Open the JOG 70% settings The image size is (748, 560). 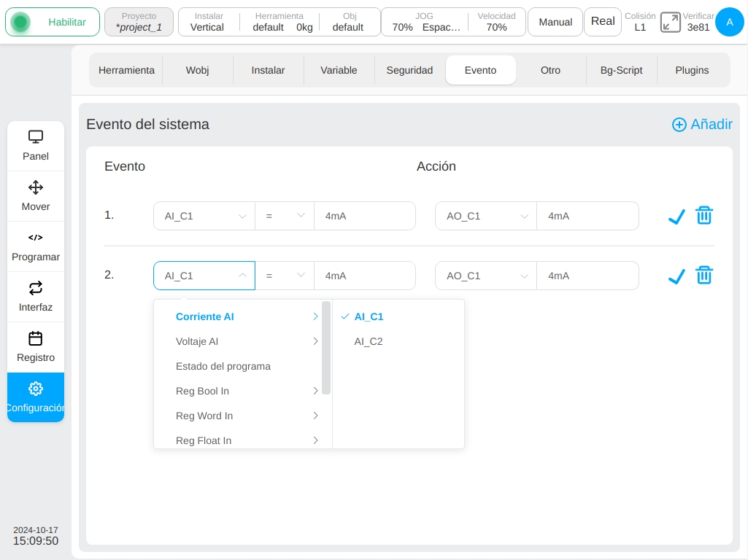[425, 22]
